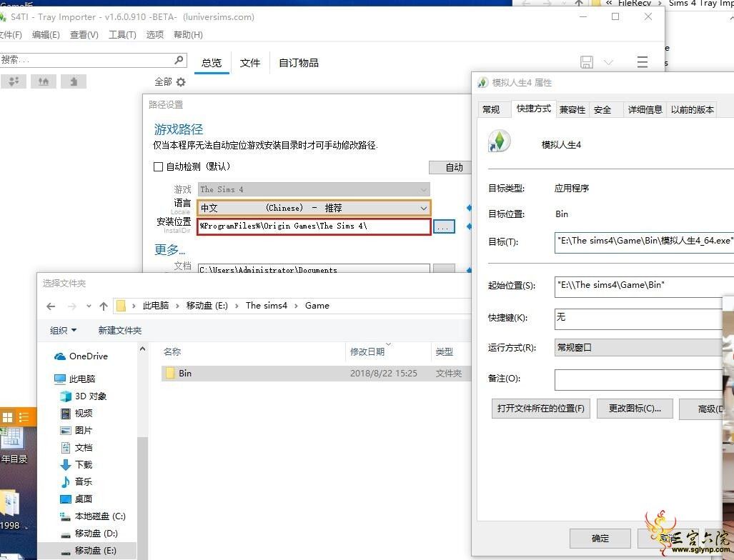Click 移动盘 (E:) in the breadcrumb

(x=207, y=306)
